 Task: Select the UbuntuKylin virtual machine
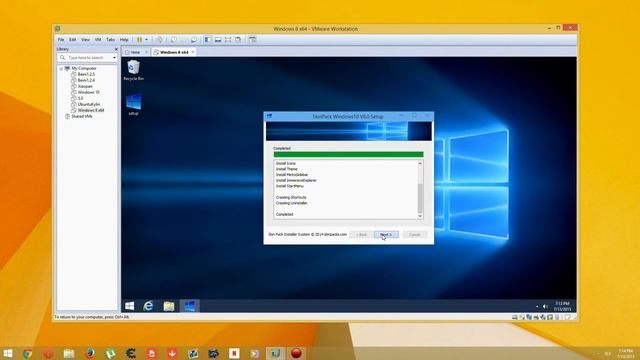pyautogui.click(x=88, y=104)
